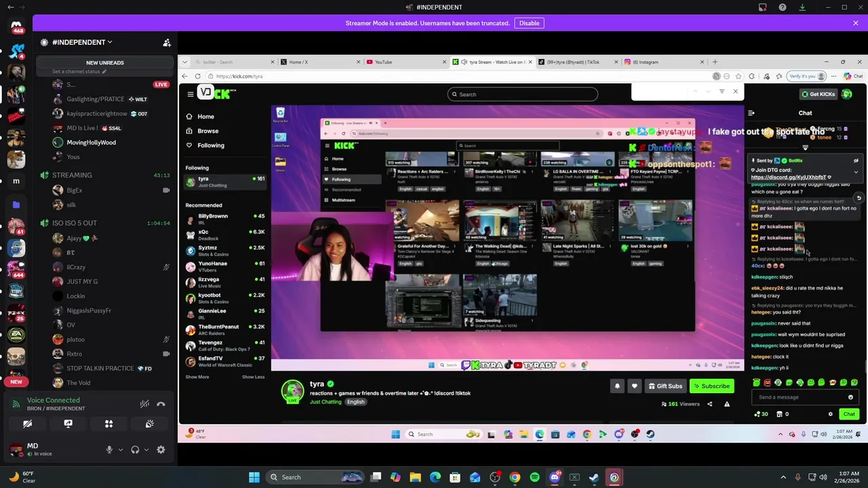Open the server folder icon in Discord sidebar

[x=16, y=204]
